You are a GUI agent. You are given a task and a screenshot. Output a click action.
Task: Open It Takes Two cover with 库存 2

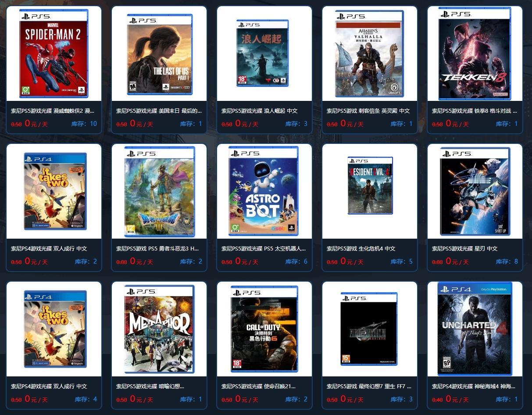(55, 191)
